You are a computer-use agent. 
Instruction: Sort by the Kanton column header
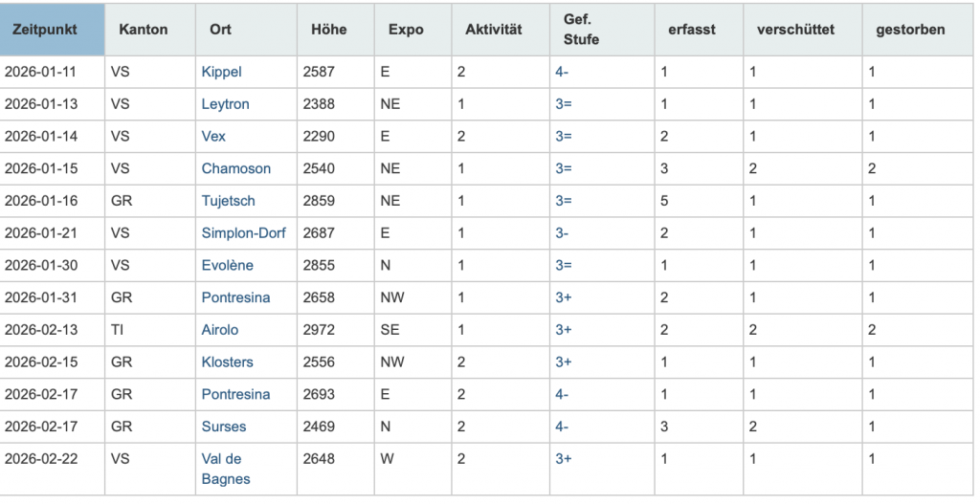coord(143,30)
